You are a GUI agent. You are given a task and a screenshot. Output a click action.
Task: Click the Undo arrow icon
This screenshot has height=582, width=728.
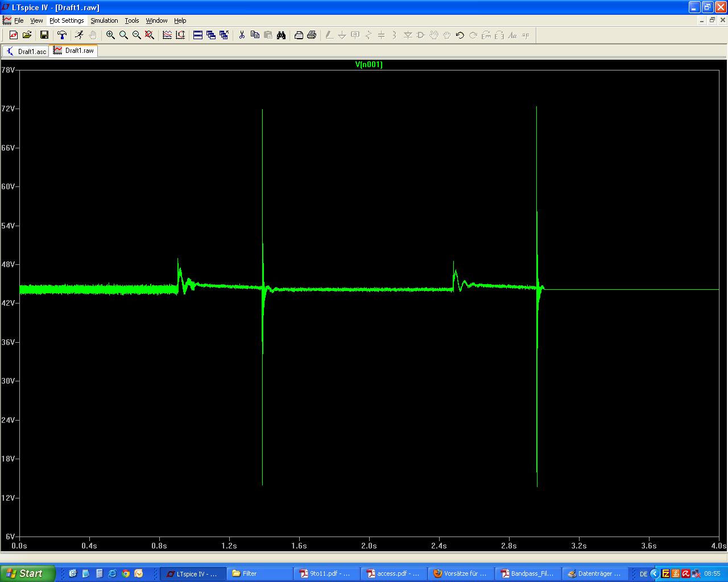[460, 35]
